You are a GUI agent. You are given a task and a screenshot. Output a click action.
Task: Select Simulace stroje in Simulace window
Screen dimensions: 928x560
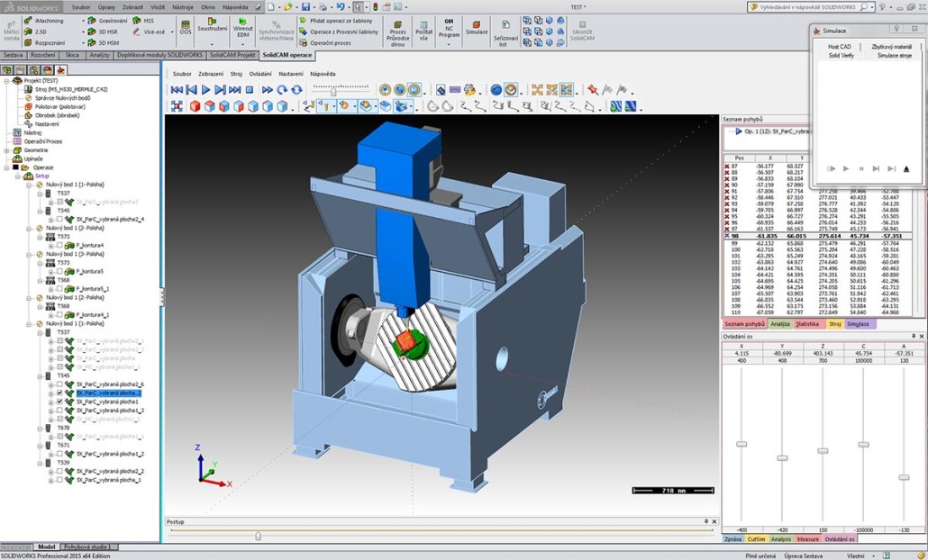click(x=895, y=56)
